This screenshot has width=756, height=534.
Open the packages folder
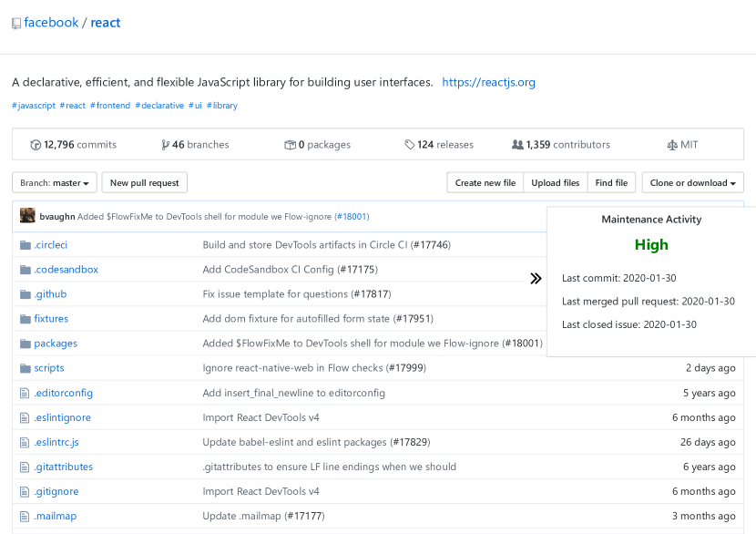click(x=56, y=344)
